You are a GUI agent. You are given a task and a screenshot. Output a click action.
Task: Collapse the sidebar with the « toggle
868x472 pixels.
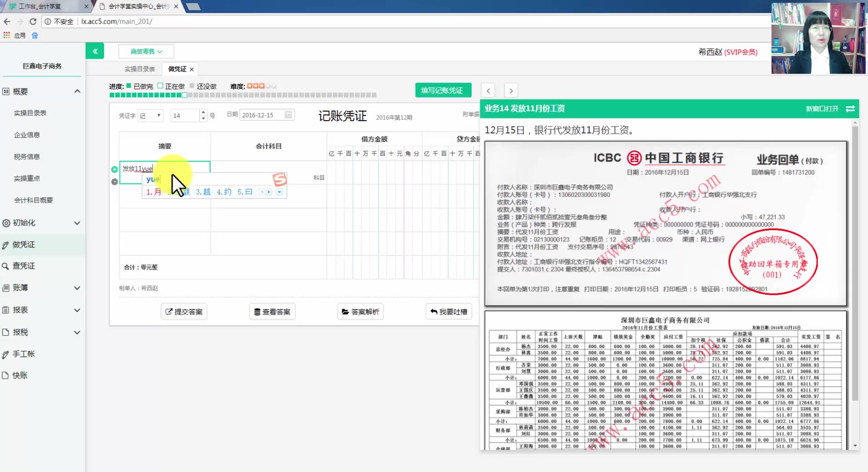(x=95, y=51)
